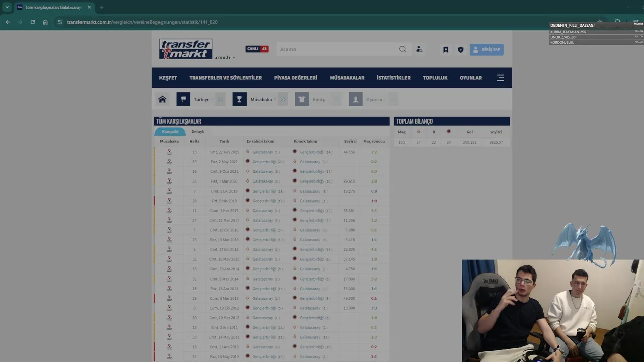This screenshot has width=644, height=362.
Task: Click DEDENIN_KILLI_DASSAGI in stream overlay
Action: click(x=573, y=25)
